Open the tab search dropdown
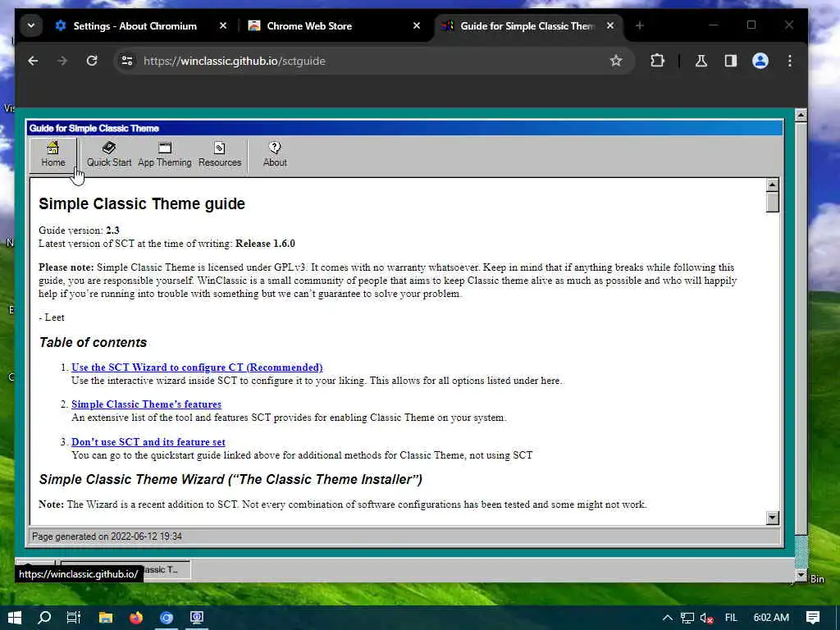 point(31,25)
